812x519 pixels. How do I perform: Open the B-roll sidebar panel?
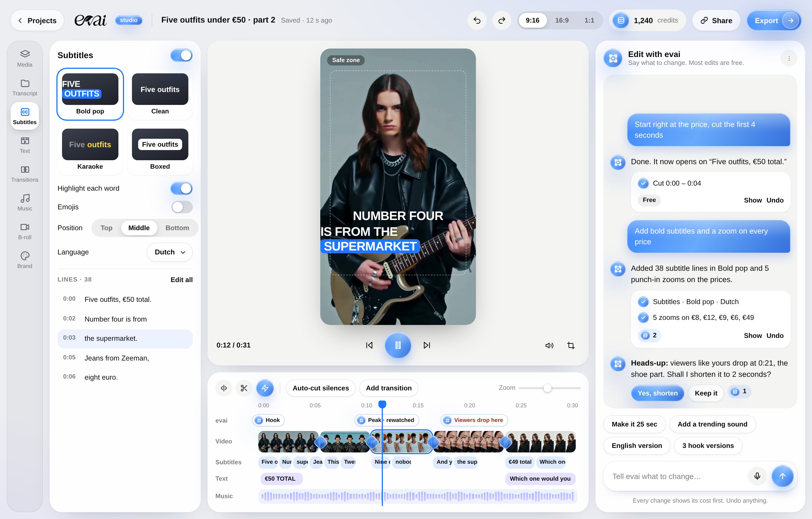coord(25,231)
